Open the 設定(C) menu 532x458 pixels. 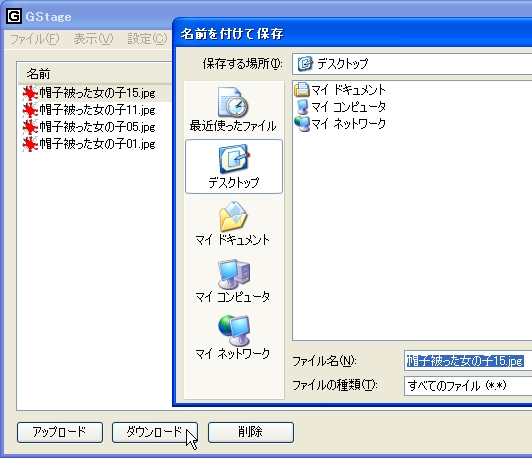click(x=147, y=39)
